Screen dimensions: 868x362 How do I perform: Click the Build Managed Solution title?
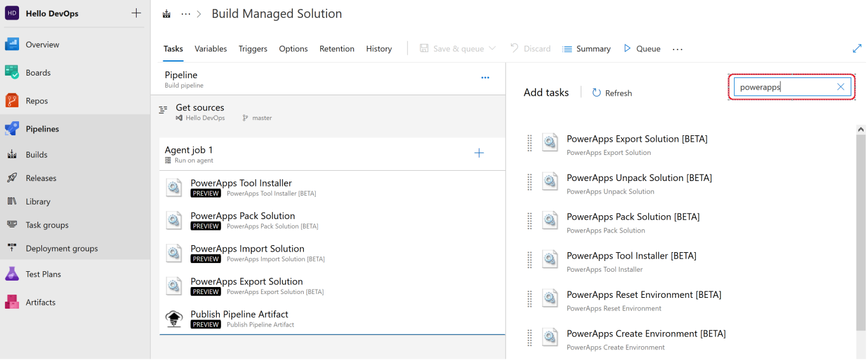coord(276,13)
